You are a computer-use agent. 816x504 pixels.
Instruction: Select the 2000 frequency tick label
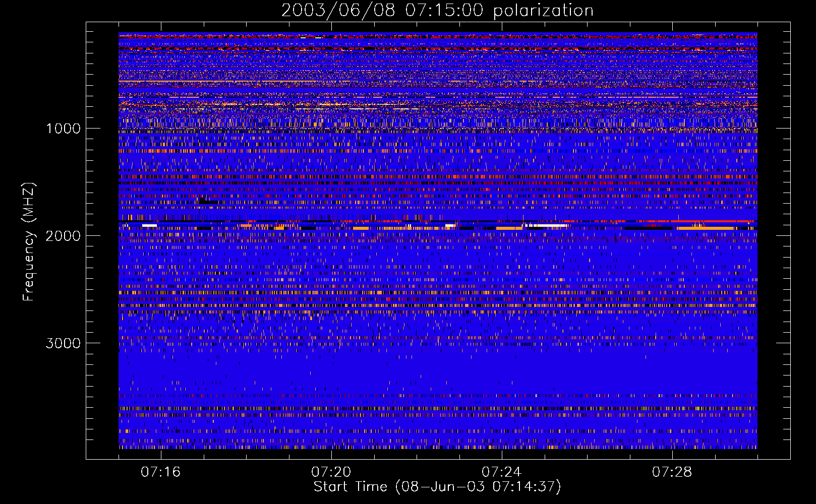63,236
